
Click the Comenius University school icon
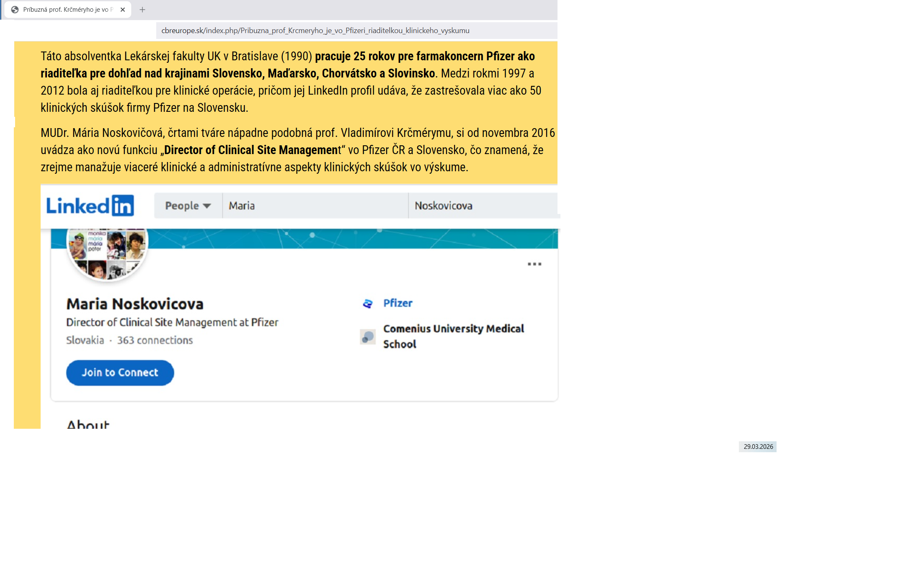point(368,337)
